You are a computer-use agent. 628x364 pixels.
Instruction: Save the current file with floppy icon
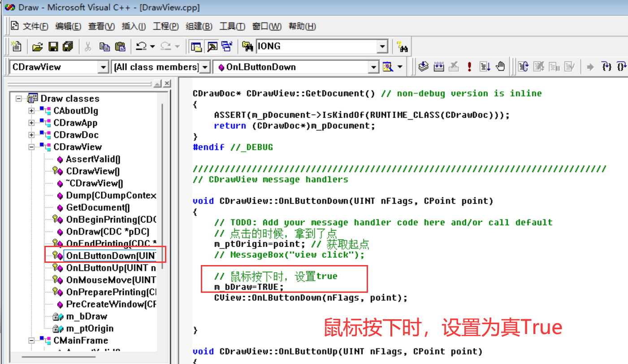click(x=53, y=46)
